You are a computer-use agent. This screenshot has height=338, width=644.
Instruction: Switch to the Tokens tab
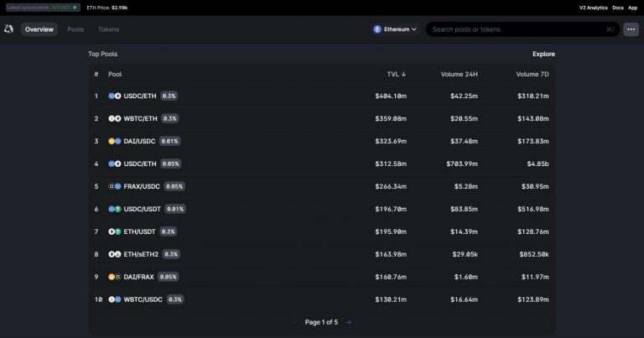[x=108, y=29]
